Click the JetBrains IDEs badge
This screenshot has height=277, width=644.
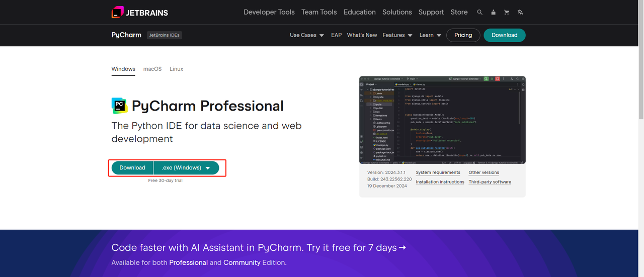pos(165,35)
